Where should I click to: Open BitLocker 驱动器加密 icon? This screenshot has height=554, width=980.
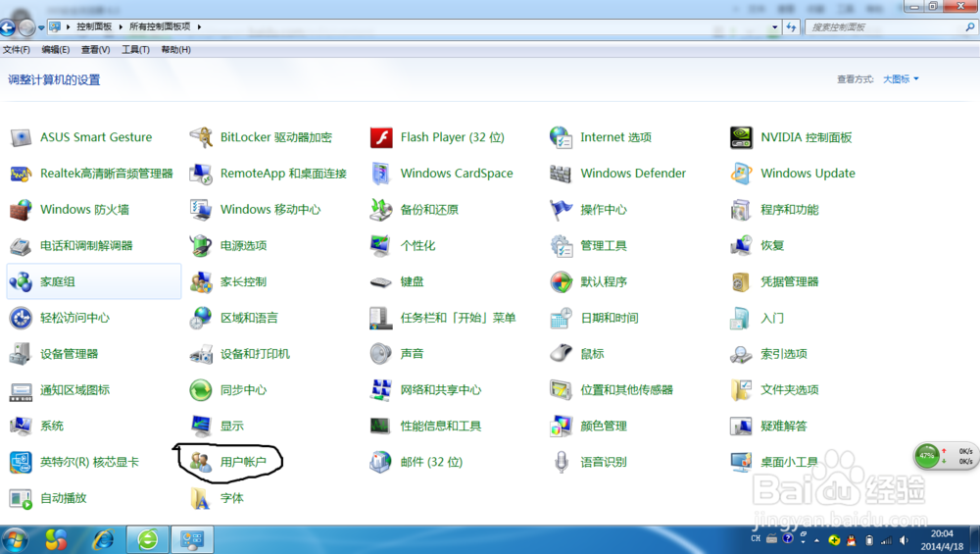pyautogui.click(x=201, y=137)
